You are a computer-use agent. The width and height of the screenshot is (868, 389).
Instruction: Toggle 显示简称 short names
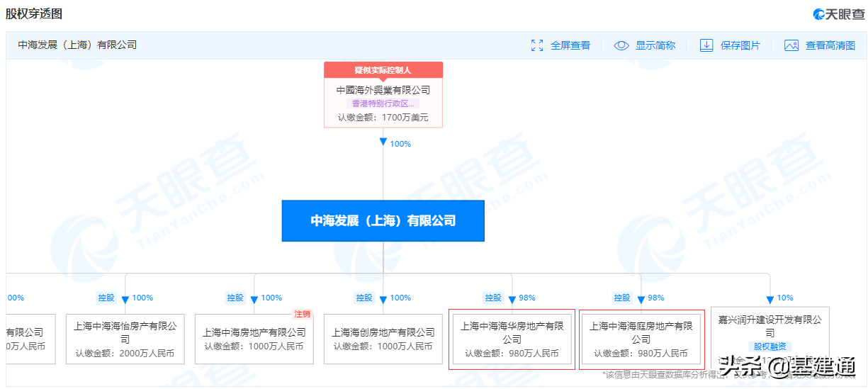point(655,45)
